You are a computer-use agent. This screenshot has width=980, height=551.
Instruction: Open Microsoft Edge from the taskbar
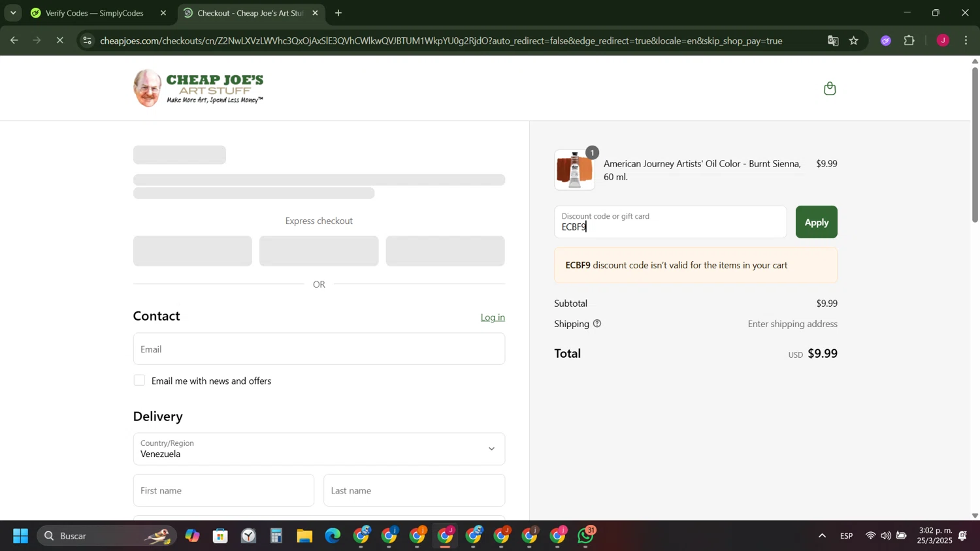333,536
